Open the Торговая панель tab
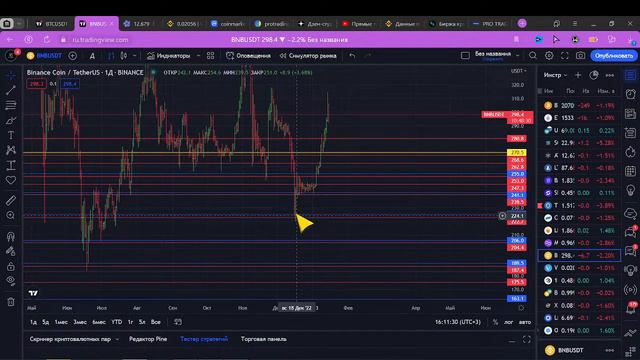 264,339
